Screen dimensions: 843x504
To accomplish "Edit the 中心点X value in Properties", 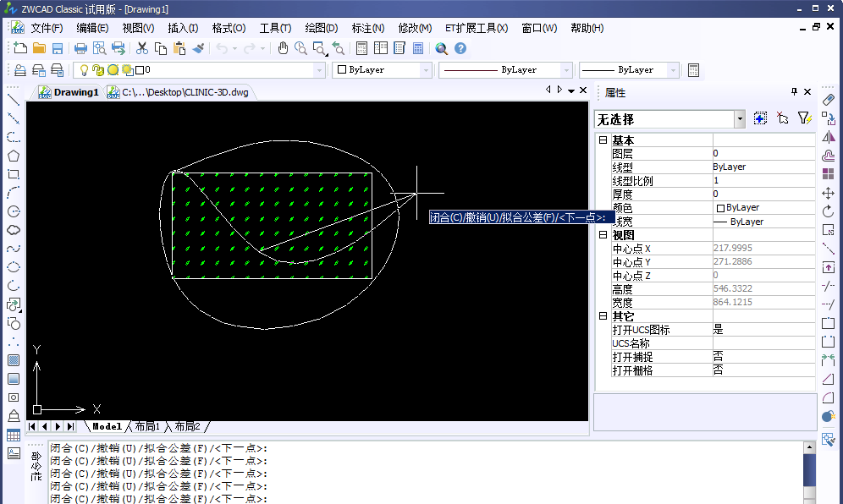I will [762, 248].
